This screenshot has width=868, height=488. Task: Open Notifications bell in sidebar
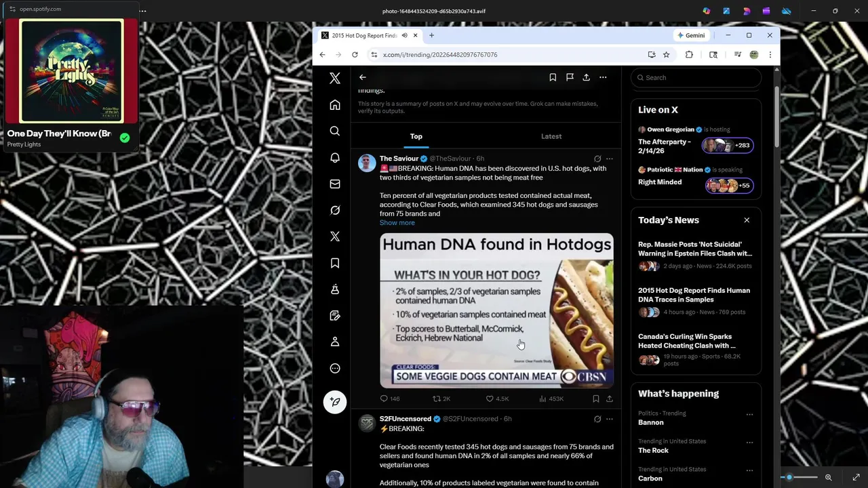335,157
